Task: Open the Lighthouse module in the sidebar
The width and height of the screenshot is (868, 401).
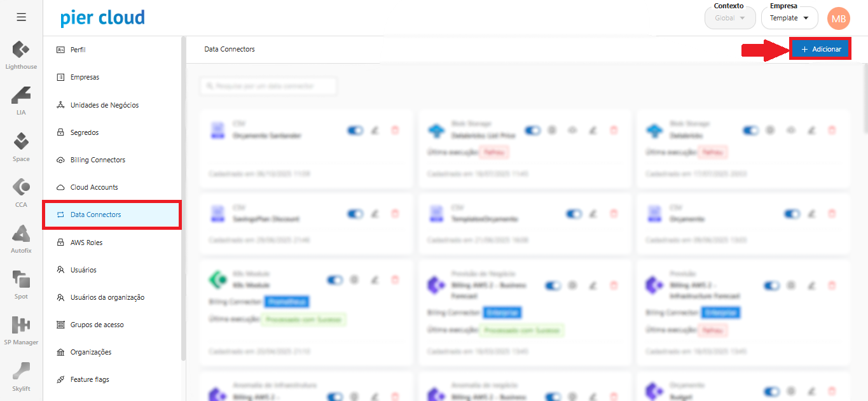Action: click(21, 54)
